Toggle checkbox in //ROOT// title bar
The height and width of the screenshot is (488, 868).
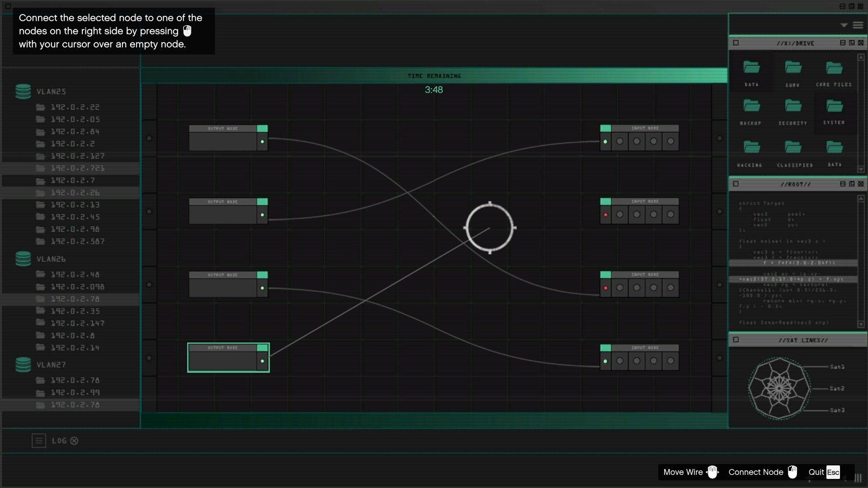point(736,184)
